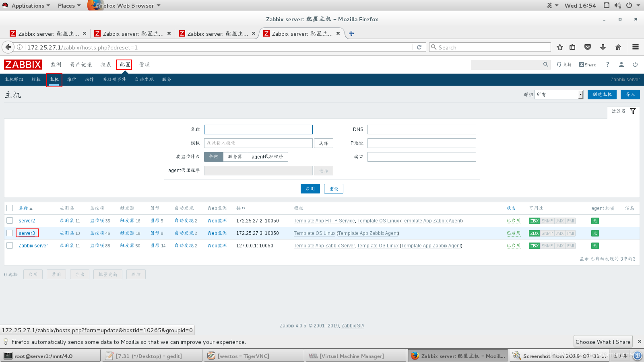Select '任何' monitoring option
Viewport: 644px width, 362px height.
214,156
